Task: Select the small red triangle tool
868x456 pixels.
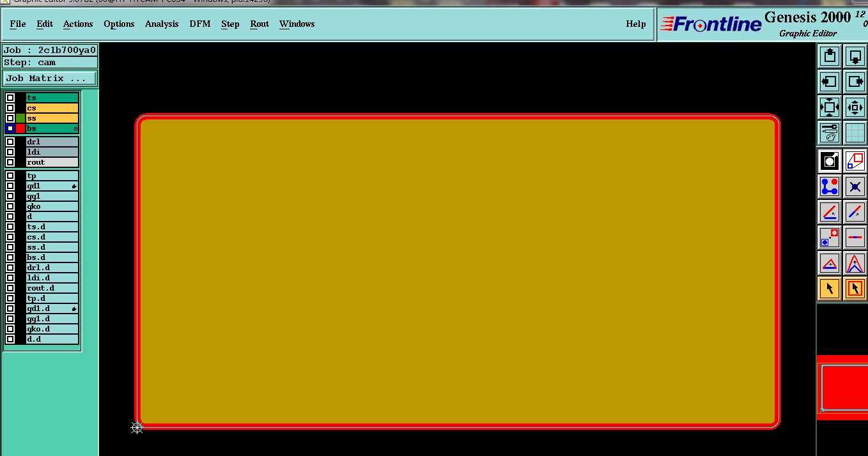Action: [x=829, y=263]
